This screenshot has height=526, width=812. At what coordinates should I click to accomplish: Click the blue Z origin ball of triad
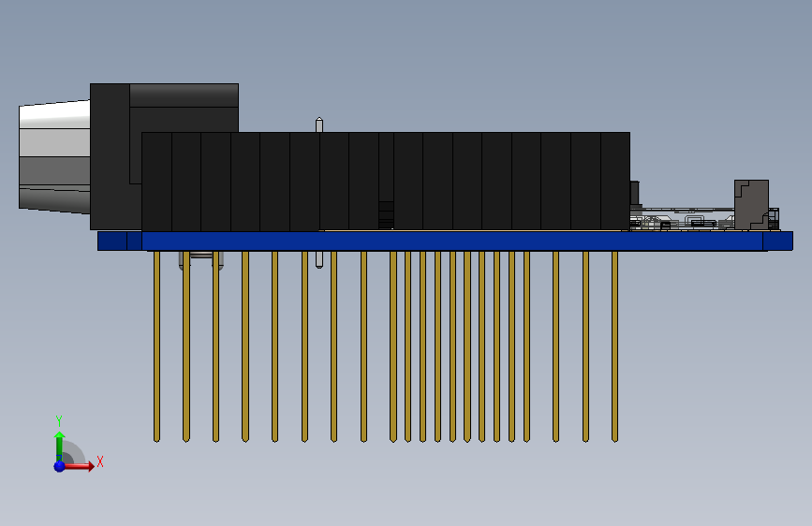tap(60, 466)
